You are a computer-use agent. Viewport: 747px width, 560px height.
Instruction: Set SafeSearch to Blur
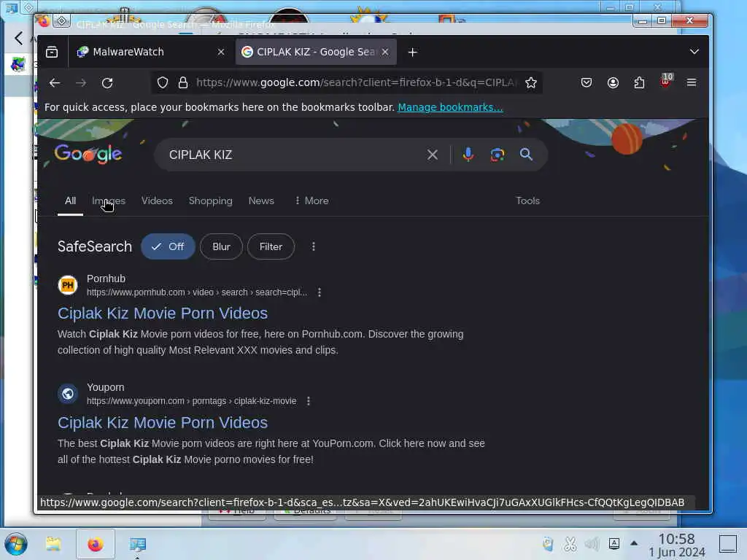[x=221, y=246]
